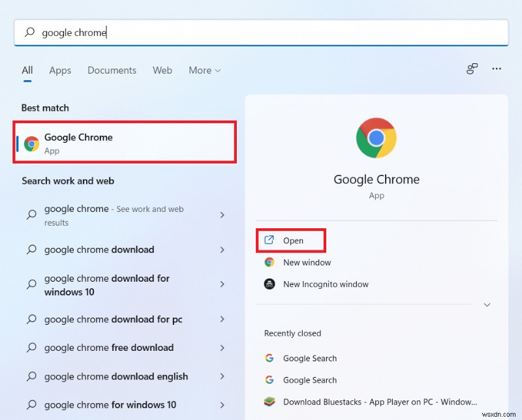Click the New Incognito window icon

[x=269, y=284]
